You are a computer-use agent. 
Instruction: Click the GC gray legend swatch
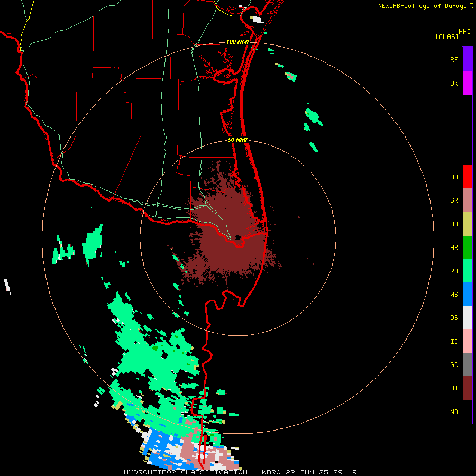[467, 364]
